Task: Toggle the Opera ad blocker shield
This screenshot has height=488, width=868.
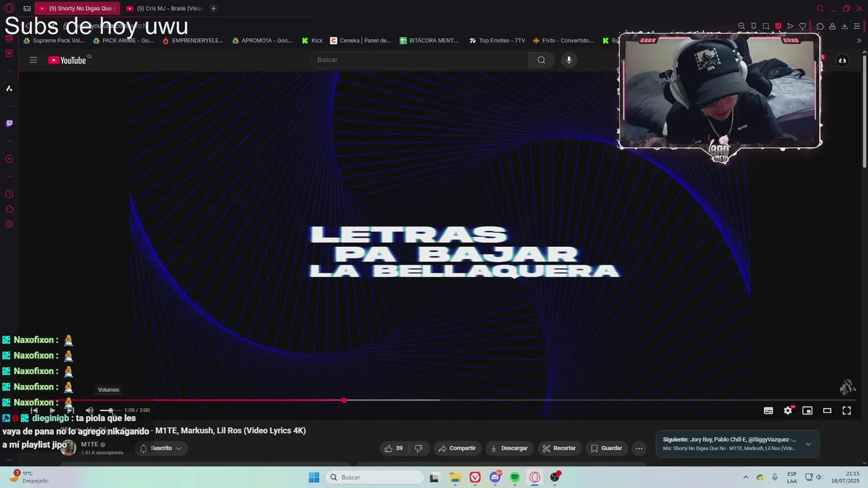Action: [778, 26]
